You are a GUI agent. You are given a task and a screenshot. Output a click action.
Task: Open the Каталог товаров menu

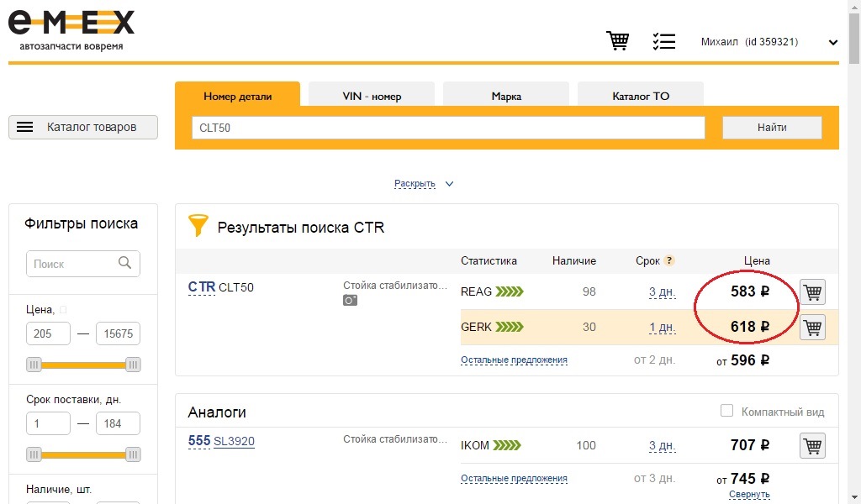[x=83, y=127]
